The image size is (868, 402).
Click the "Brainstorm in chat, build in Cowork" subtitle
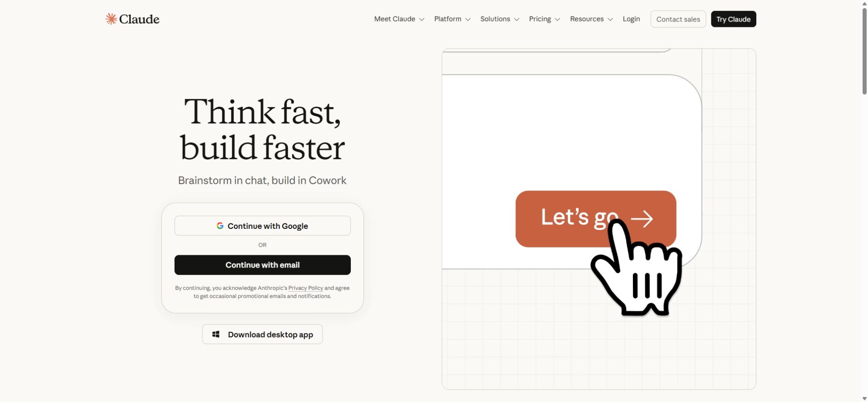coord(262,180)
